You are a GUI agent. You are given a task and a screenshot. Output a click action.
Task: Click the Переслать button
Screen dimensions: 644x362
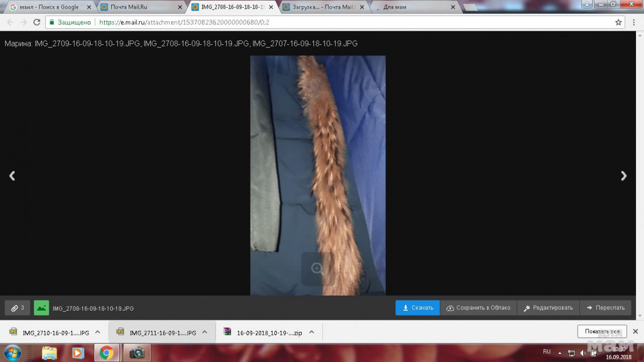[605, 308]
